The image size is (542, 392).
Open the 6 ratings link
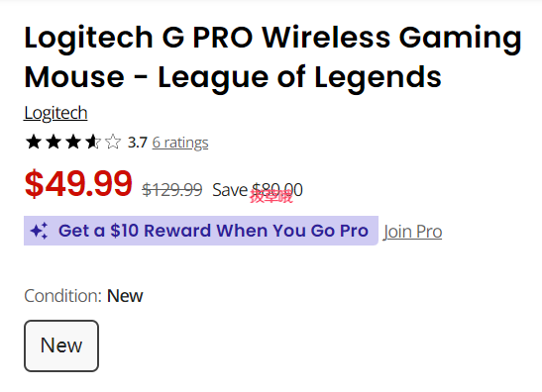[x=180, y=143]
